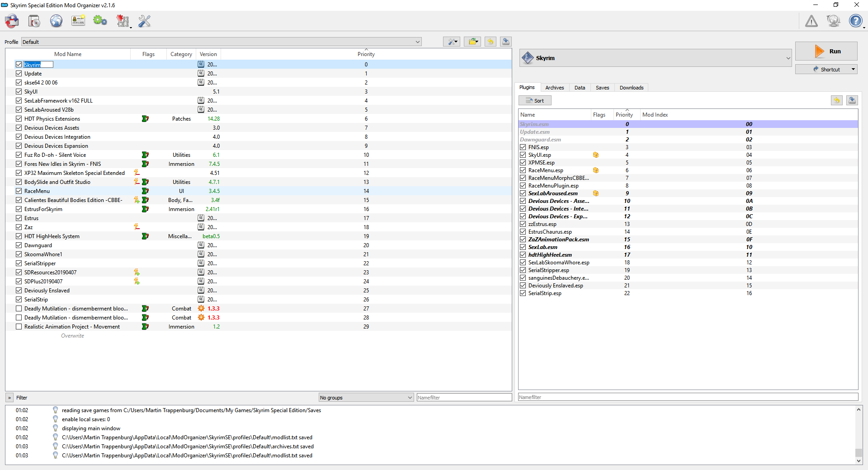
Task: Click the version icon on the Skyrim mod row
Action: point(201,64)
